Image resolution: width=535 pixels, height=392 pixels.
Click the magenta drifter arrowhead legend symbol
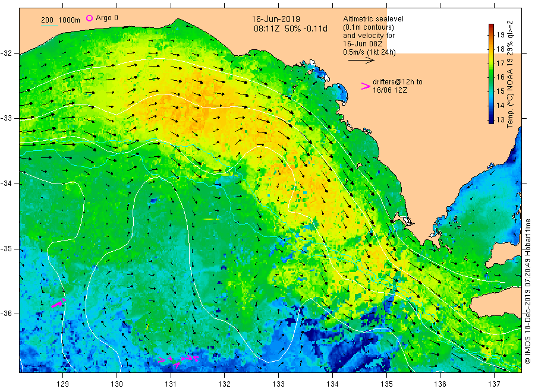(x=366, y=86)
